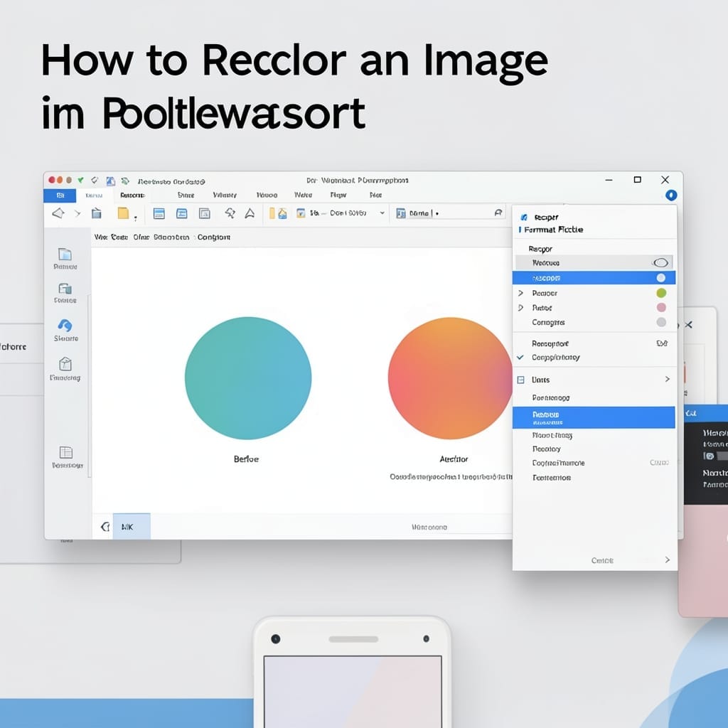Toggle the white dot on upper blue row
728x728 pixels.
coord(660,278)
